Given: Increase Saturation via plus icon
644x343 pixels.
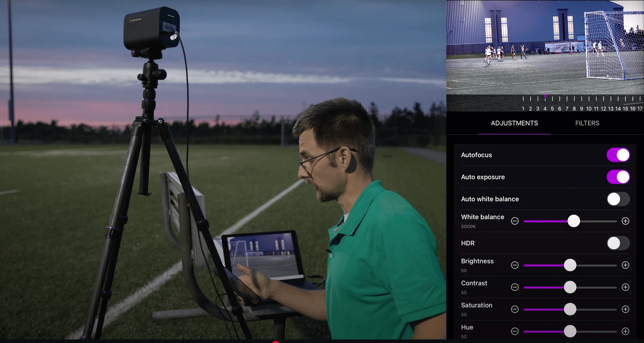Looking at the screenshot, I should 625,309.
